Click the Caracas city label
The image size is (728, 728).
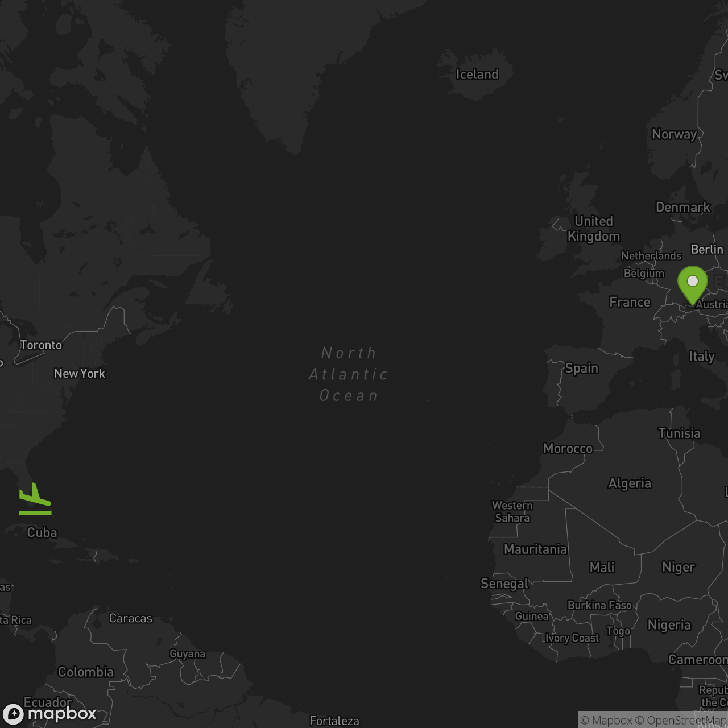click(x=131, y=618)
